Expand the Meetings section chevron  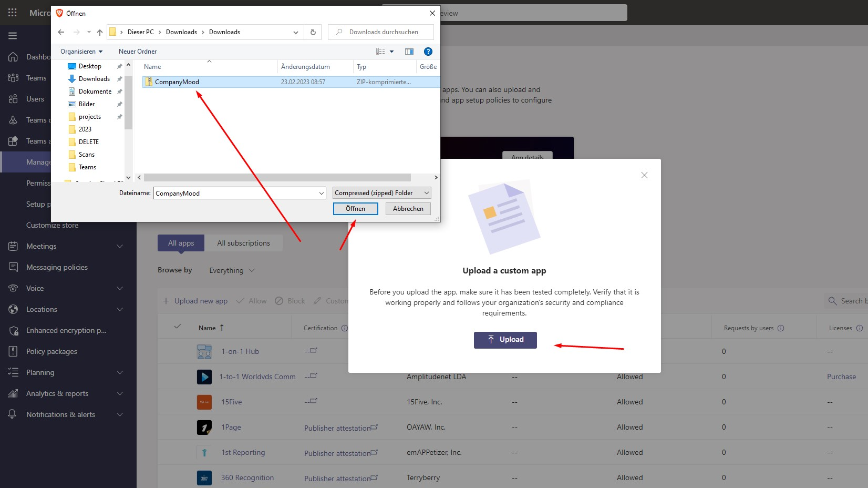(120, 246)
